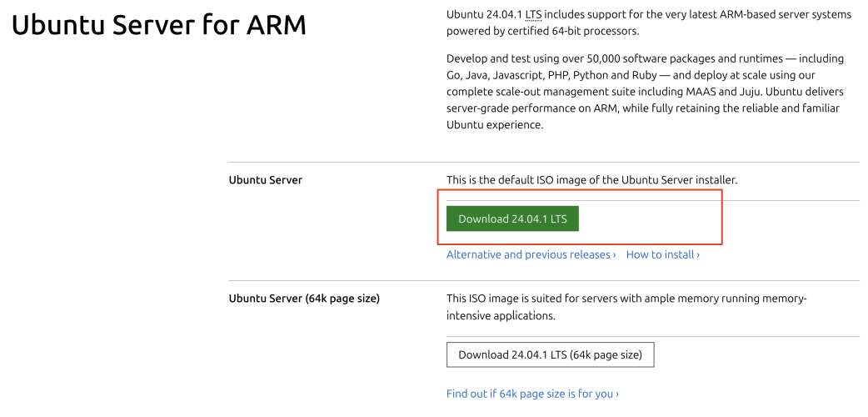Click chevron after Alternative and previous releases
Image resolution: width=868 pixels, height=417 pixels.
pyautogui.click(x=615, y=255)
